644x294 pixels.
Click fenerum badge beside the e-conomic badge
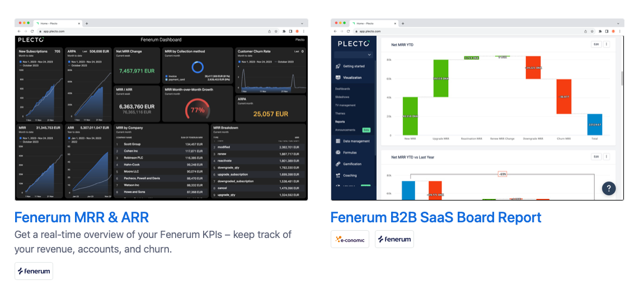(x=394, y=239)
